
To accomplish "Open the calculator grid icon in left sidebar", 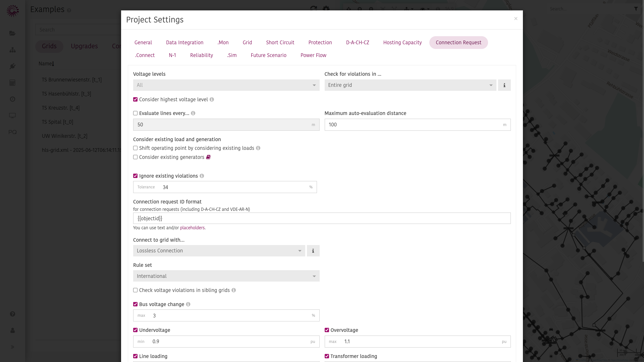I will (x=13, y=83).
